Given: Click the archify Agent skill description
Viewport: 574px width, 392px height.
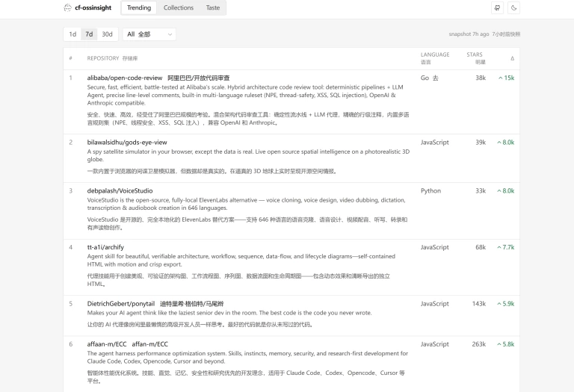Looking at the screenshot, I should 241,261.
